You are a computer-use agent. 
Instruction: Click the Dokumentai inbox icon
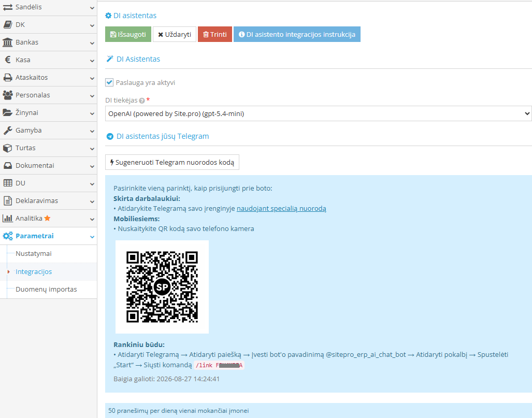[7, 166]
